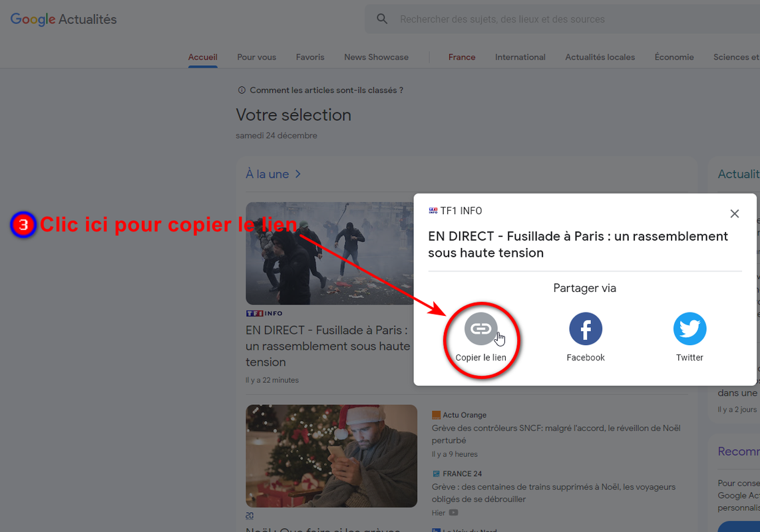Click the Copier le lien link icon

pyautogui.click(x=480, y=329)
